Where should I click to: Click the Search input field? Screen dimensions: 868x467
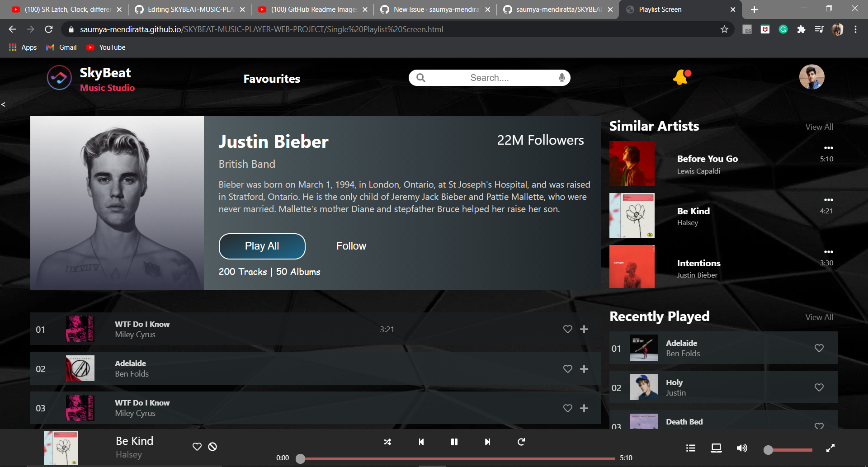[490, 78]
